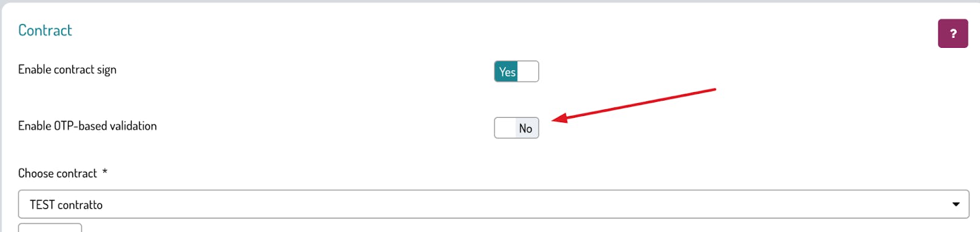Image resolution: width=980 pixels, height=232 pixels.
Task: Click the grey No half of the OTP toggle
Action: (x=527, y=128)
